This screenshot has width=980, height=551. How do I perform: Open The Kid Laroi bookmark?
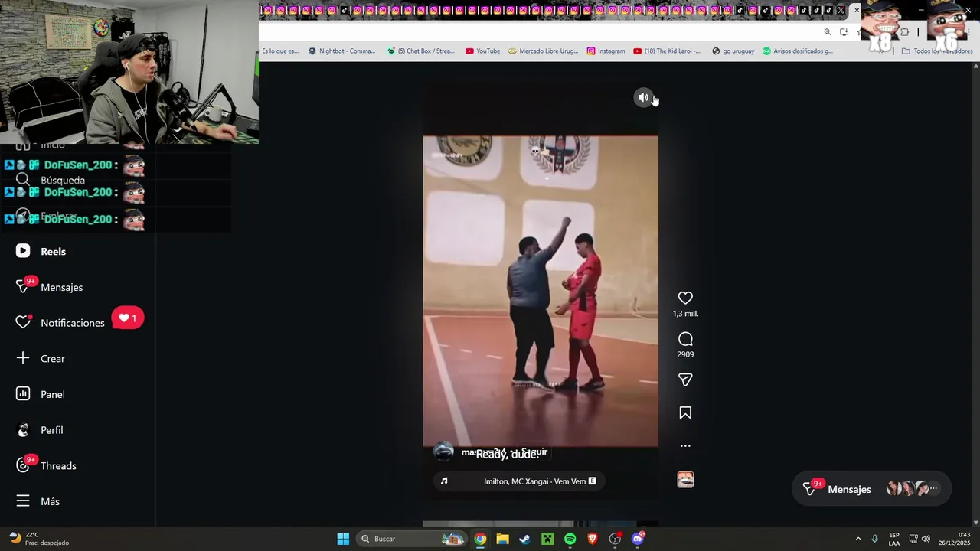[666, 51]
